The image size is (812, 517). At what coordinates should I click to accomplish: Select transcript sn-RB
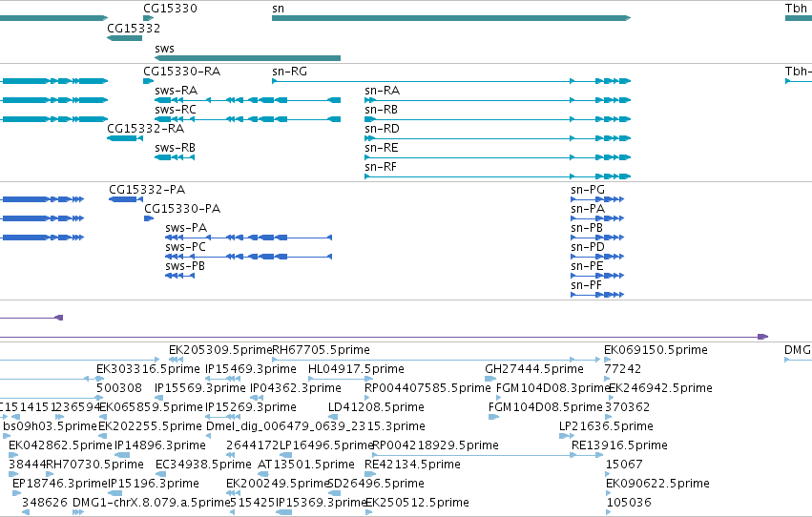pyautogui.click(x=498, y=119)
